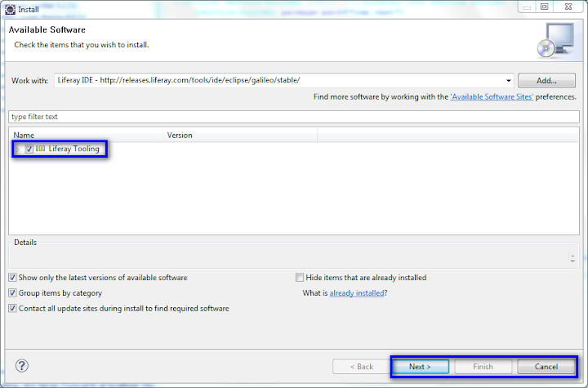This screenshot has height=388, width=588.
Task: Focus the type filter text box
Action: click(x=294, y=117)
